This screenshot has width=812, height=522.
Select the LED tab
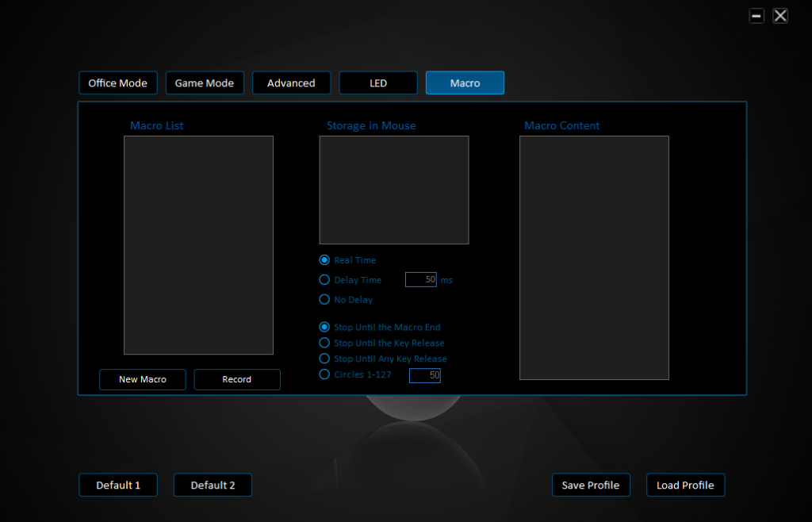[378, 83]
